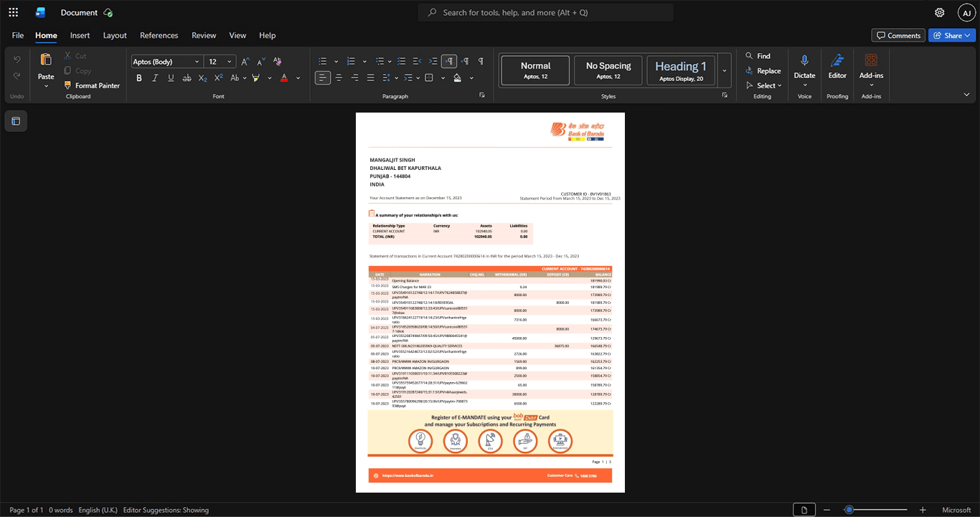Image resolution: width=980 pixels, height=517 pixels.
Task: Open the Editor proofing tool
Action: [837, 66]
